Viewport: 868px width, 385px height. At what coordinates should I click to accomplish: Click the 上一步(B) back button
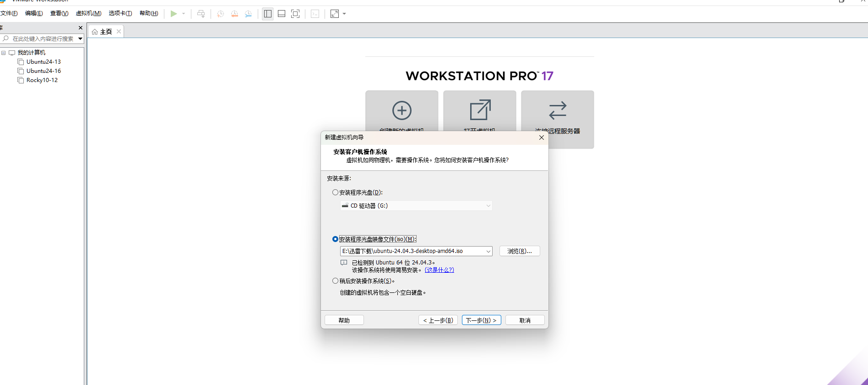(438, 320)
